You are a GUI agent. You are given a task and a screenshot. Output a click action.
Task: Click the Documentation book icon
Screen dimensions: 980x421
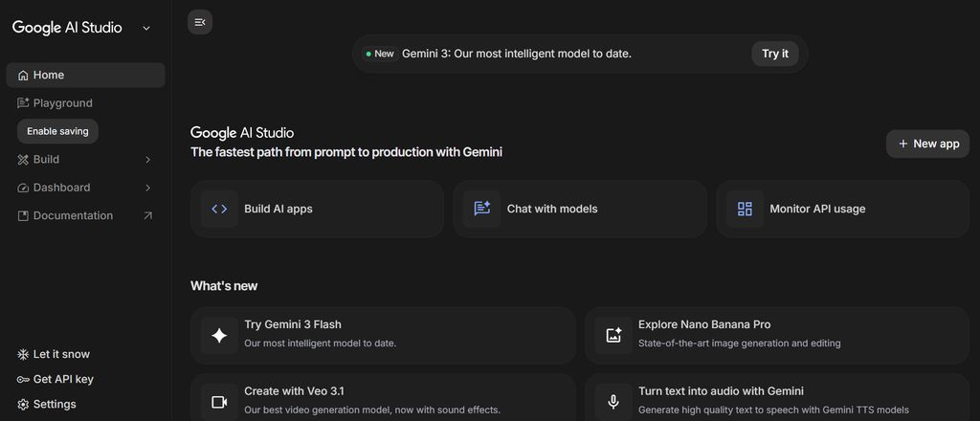[x=23, y=216]
